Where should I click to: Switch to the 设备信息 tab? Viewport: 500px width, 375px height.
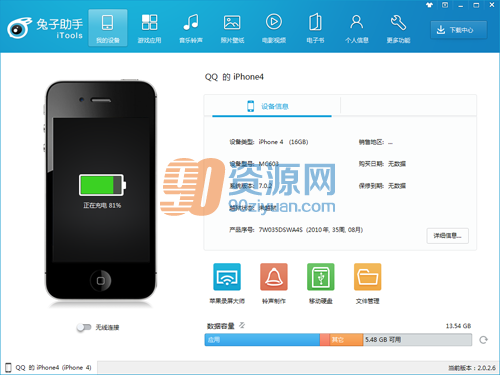coord(268,106)
